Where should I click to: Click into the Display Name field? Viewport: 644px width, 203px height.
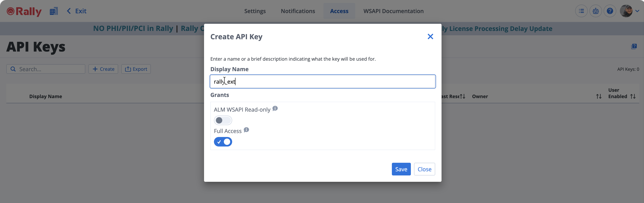[x=323, y=82]
